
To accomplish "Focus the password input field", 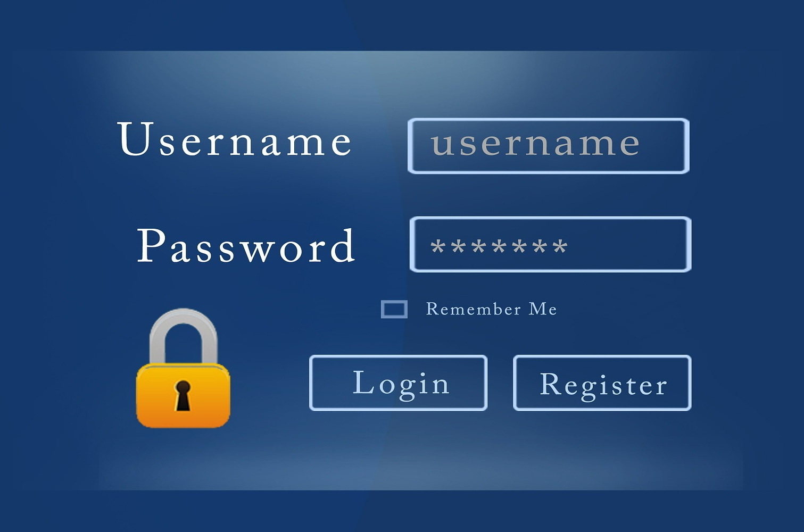I will 550,244.
